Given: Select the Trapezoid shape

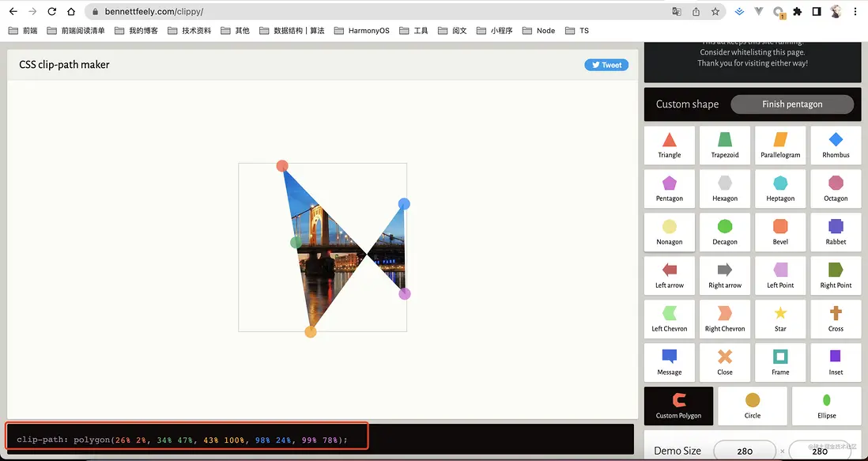Looking at the screenshot, I should [725, 145].
